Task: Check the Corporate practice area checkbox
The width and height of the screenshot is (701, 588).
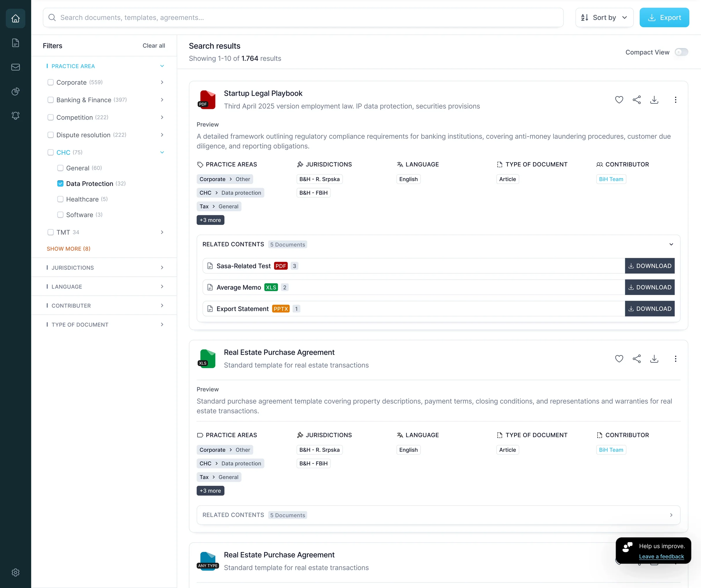Action: 51,82
